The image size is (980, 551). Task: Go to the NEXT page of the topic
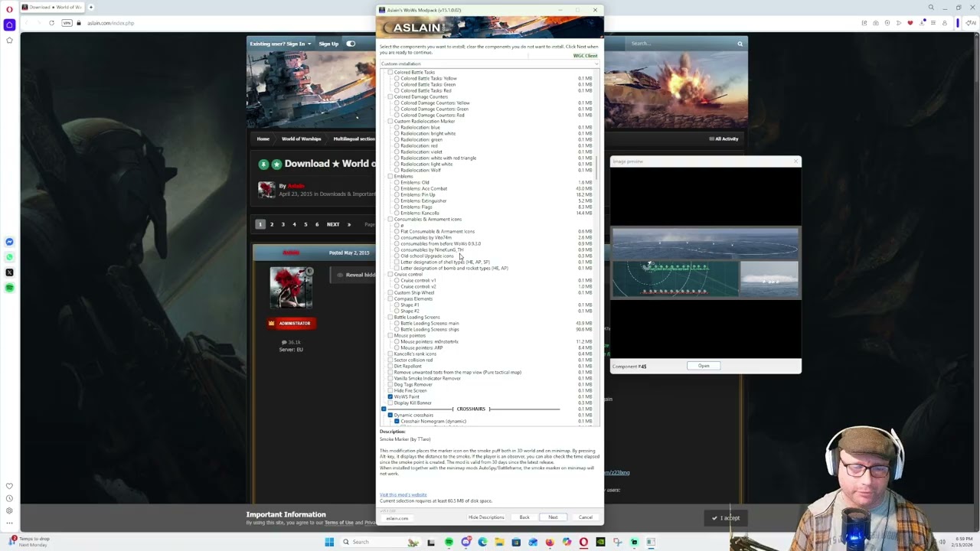pyautogui.click(x=333, y=224)
